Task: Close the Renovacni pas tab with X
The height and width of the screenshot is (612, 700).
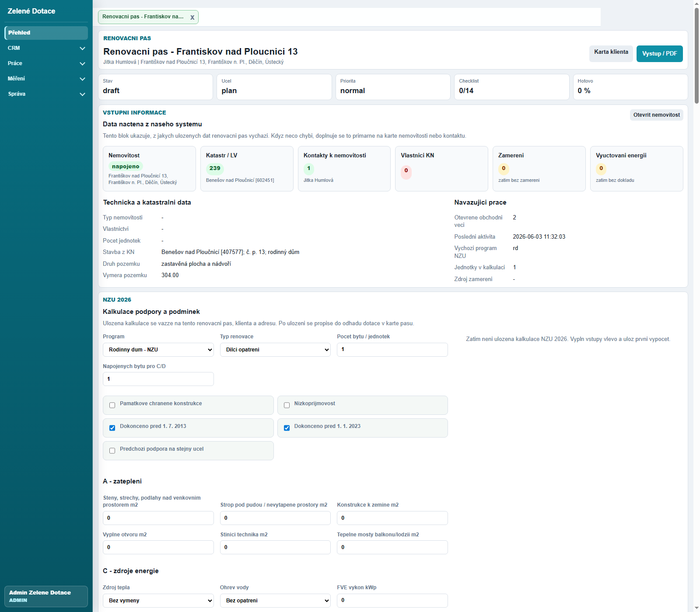Action: click(x=192, y=17)
